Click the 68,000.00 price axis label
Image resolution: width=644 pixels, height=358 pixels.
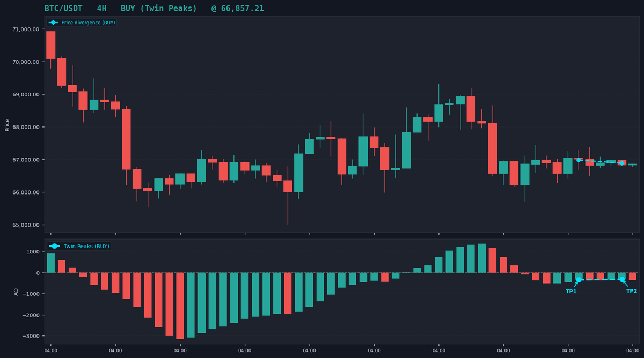click(25, 128)
